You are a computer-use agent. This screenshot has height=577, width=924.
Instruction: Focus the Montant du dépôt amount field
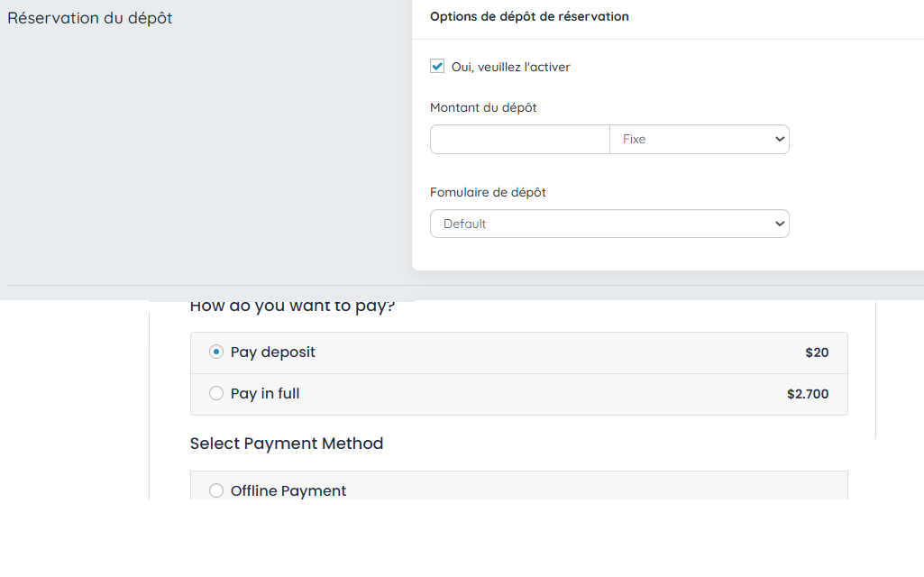pyautogui.click(x=519, y=140)
